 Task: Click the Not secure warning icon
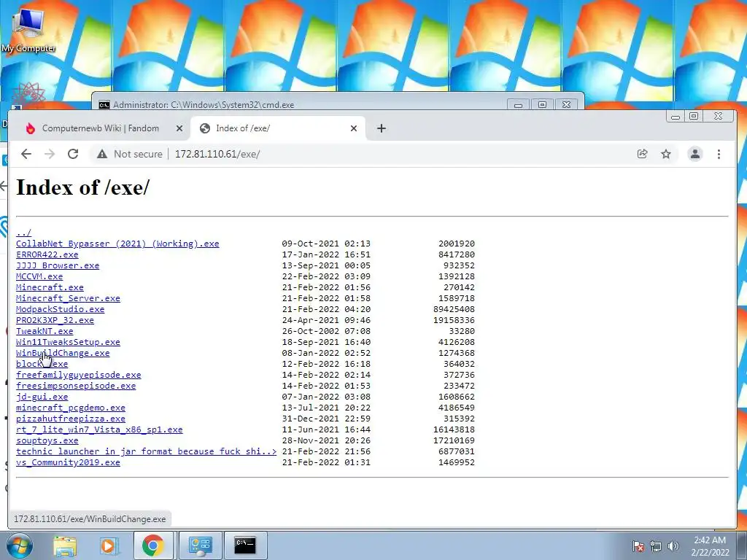102,155
